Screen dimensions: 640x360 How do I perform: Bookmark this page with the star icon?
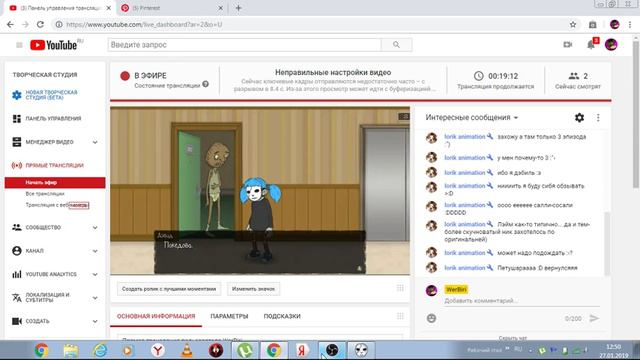[573, 24]
